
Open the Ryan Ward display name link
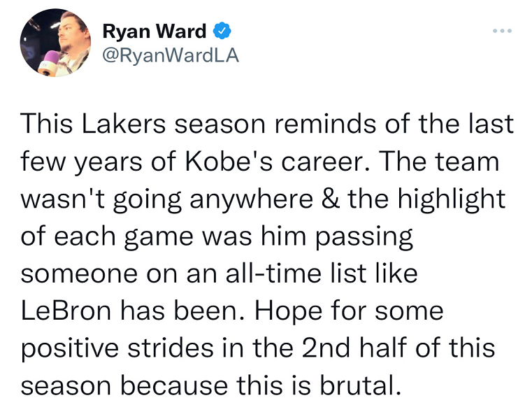click(154, 31)
